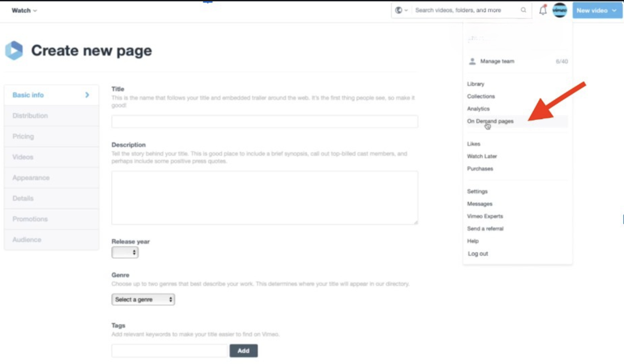Choose Analytics from the account menu
The image size is (624, 364).
point(478,109)
